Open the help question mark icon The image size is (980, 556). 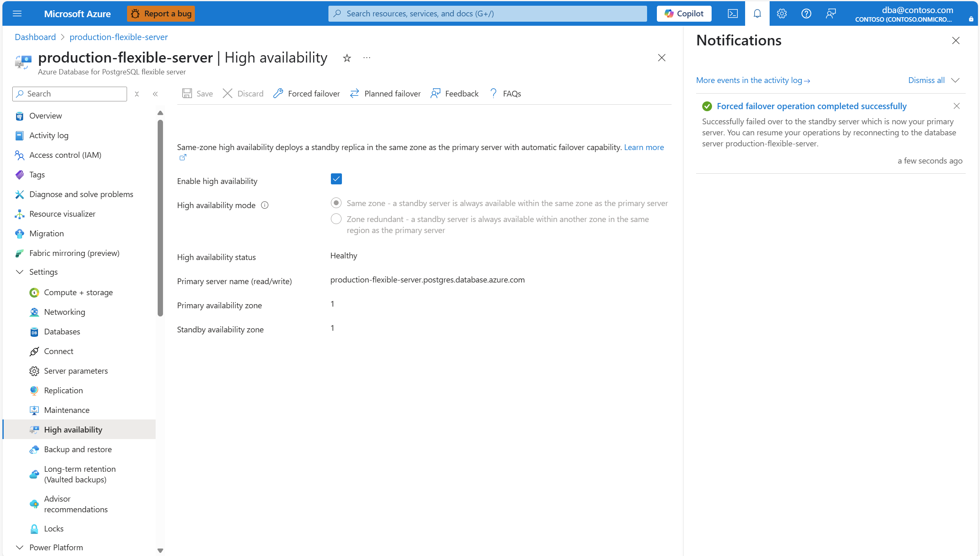coord(806,13)
